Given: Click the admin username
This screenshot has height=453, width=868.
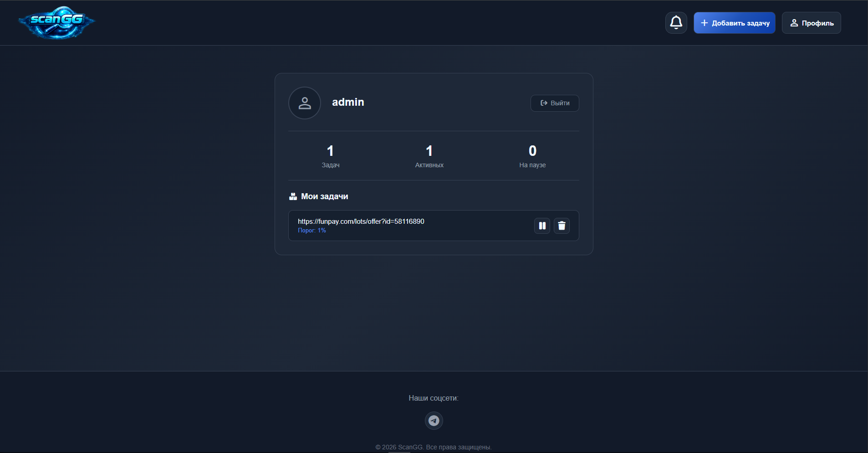Looking at the screenshot, I should click(x=348, y=102).
